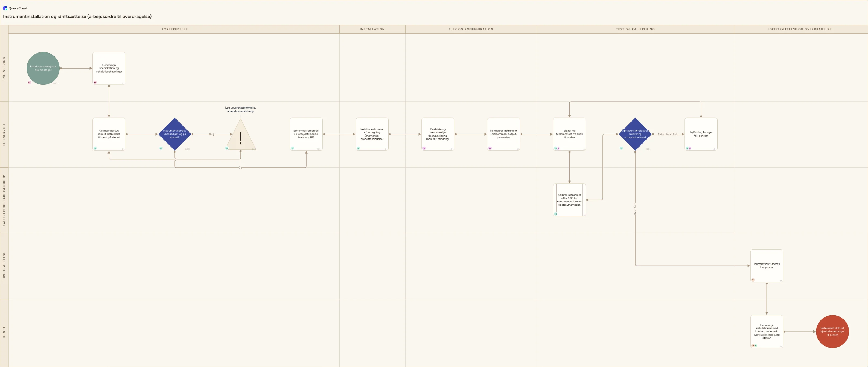Click the 'Sløjfe- og funktionstest' task box

(569, 134)
